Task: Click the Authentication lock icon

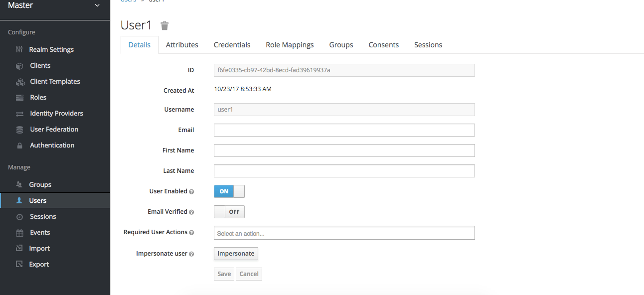Action: pyautogui.click(x=19, y=146)
